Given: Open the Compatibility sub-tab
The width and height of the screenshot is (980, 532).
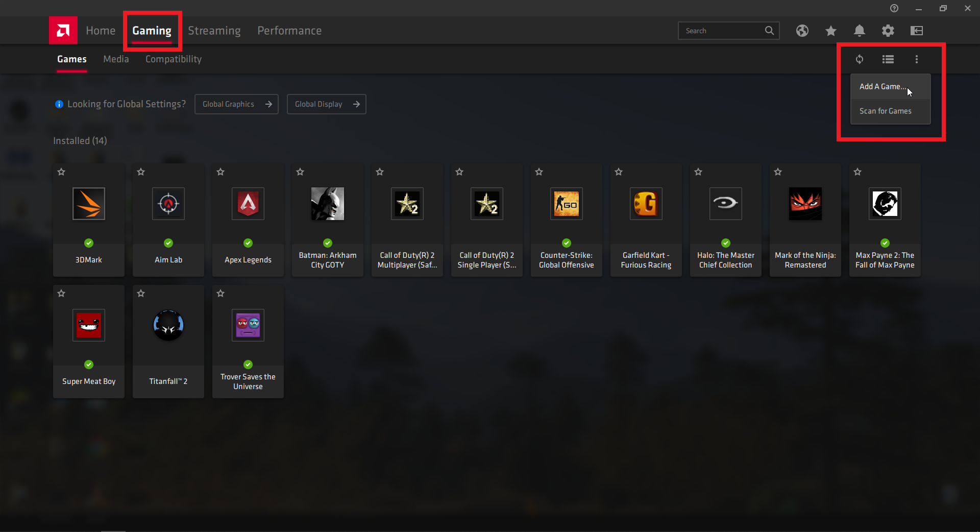Looking at the screenshot, I should [174, 59].
